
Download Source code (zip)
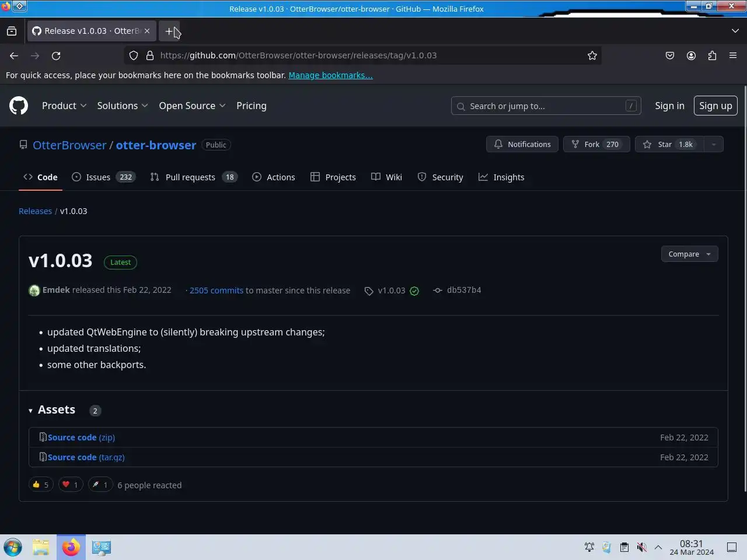coord(81,437)
